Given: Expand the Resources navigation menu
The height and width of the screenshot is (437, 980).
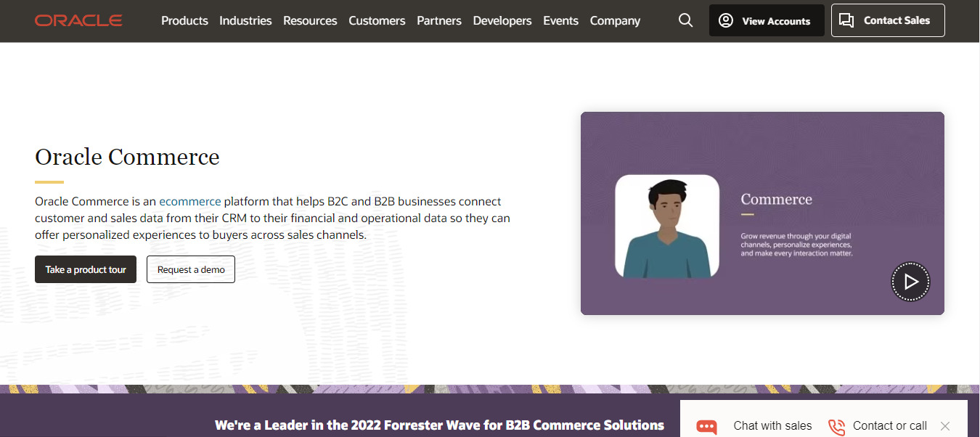Looking at the screenshot, I should 310,20.
